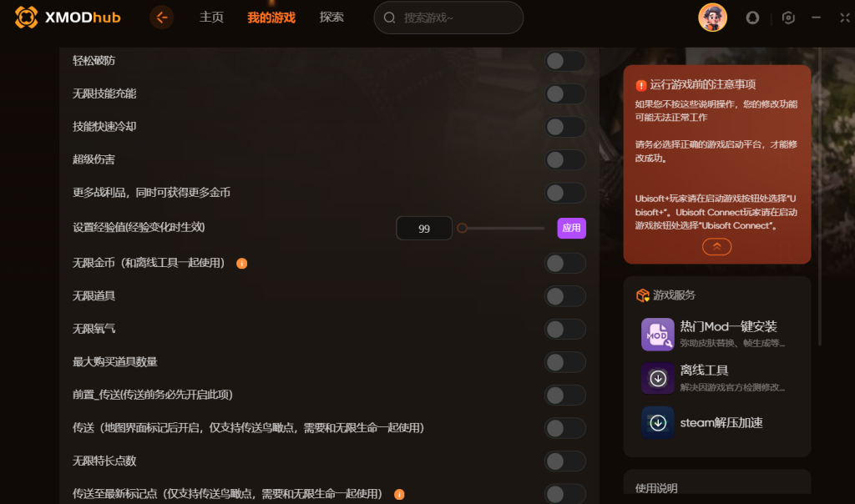
Task: Click the purple 应用 button
Action: [x=571, y=229]
